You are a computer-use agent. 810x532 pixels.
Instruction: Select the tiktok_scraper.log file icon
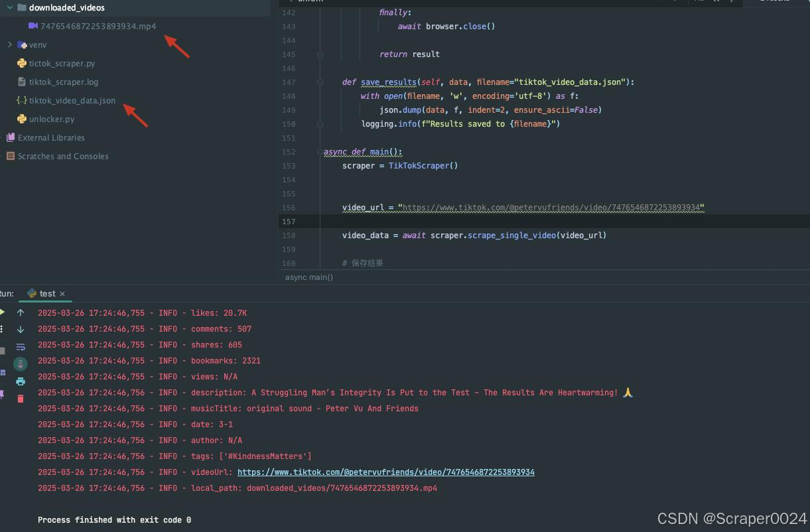pyautogui.click(x=22, y=82)
